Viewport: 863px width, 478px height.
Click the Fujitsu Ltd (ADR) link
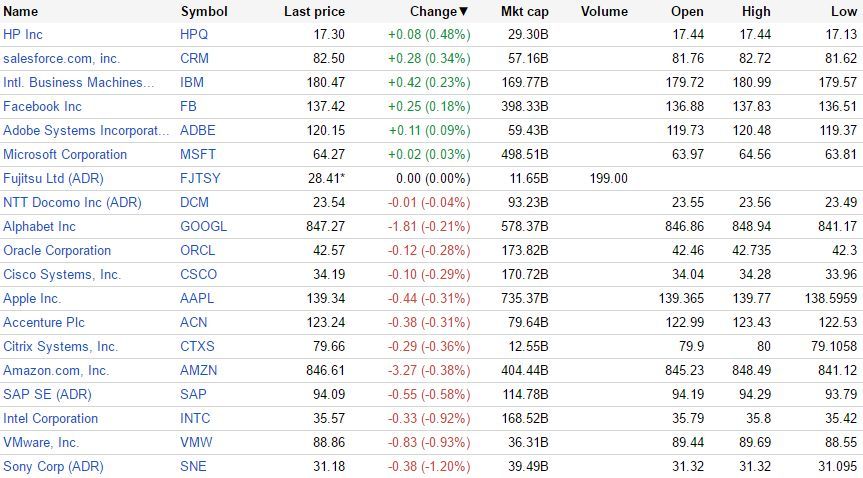53,178
